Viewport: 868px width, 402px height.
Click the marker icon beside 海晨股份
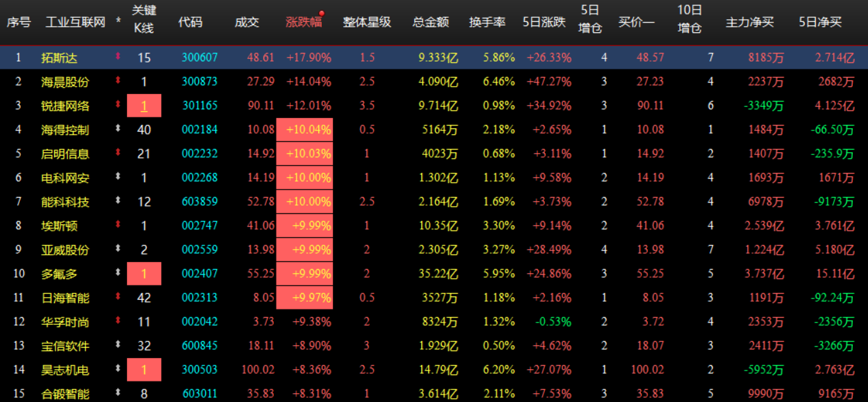coord(118,82)
